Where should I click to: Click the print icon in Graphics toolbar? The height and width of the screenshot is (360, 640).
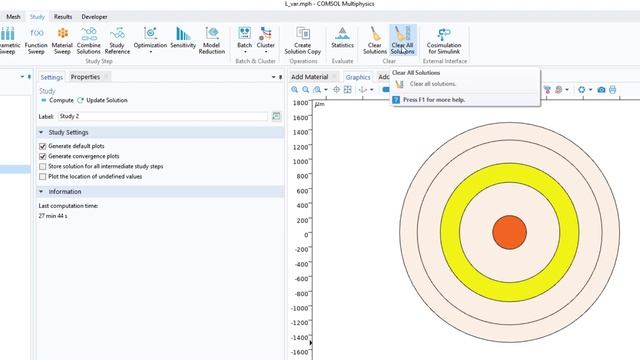click(x=613, y=90)
